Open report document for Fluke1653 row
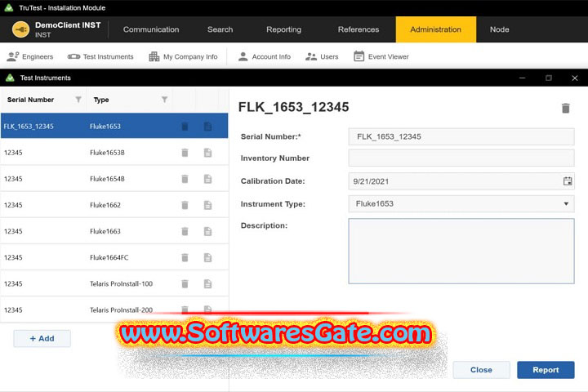 pos(207,127)
